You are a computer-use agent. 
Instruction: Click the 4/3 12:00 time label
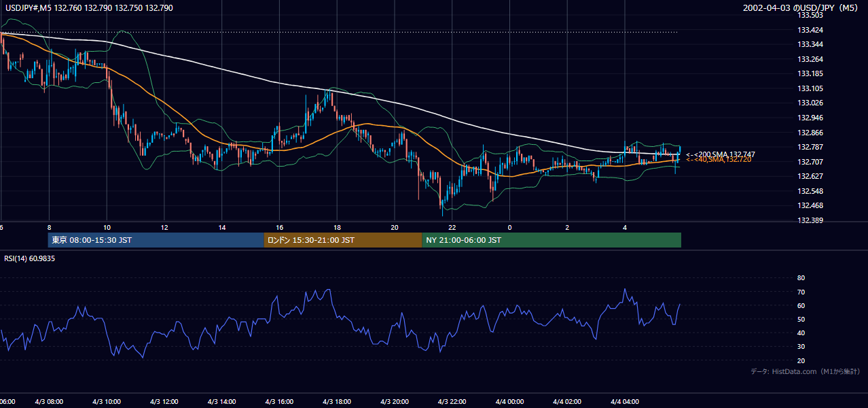[x=165, y=402]
